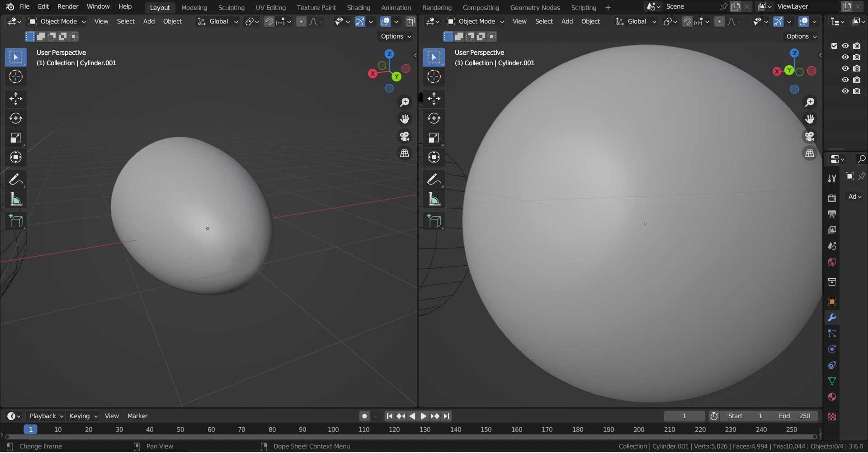Screen dimensions: 868x453
Task: Open Object properties orange square tab
Action: point(832,302)
